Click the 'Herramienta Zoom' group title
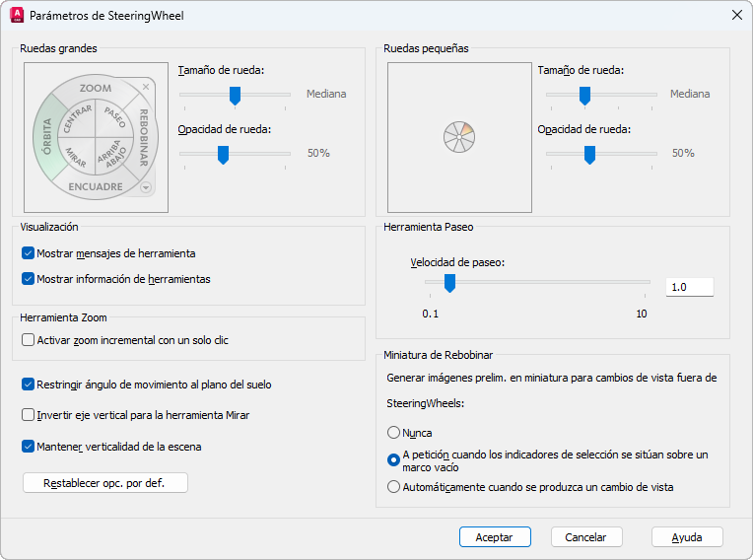 coord(63,317)
